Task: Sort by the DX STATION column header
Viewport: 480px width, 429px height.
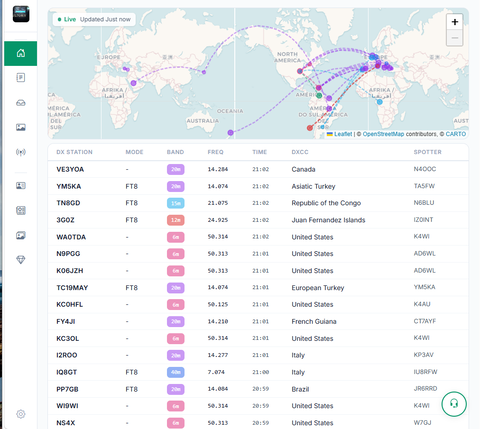Action: pos(74,152)
